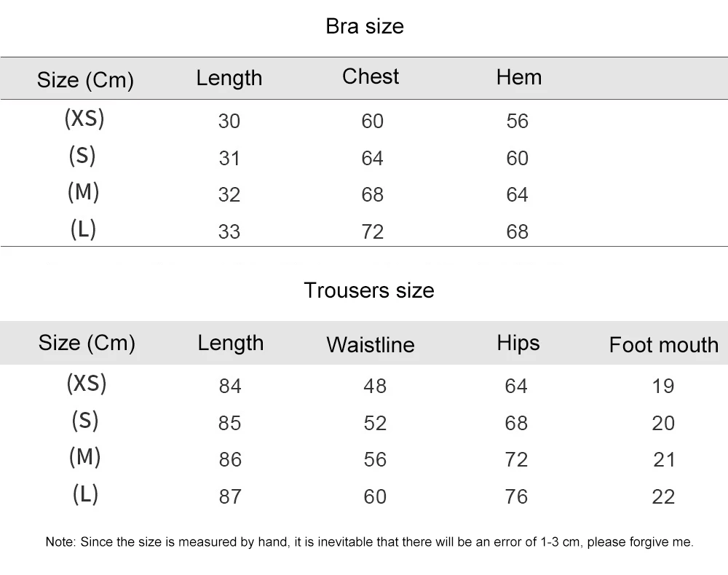Click the Trousers size table title
Image resolution: width=728 pixels, height=575 pixels.
coord(368,290)
